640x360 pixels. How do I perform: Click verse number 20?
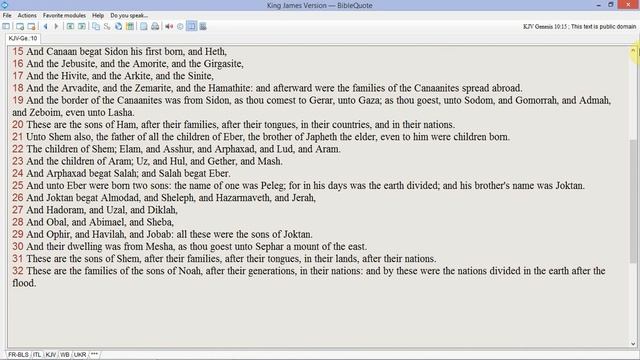18,124
